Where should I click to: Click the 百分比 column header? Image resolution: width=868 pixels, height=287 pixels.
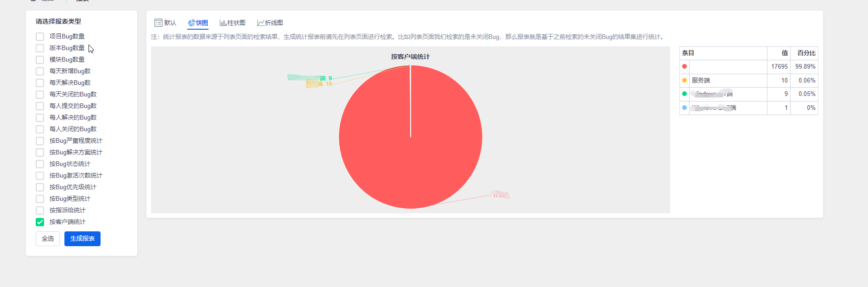pyautogui.click(x=806, y=53)
